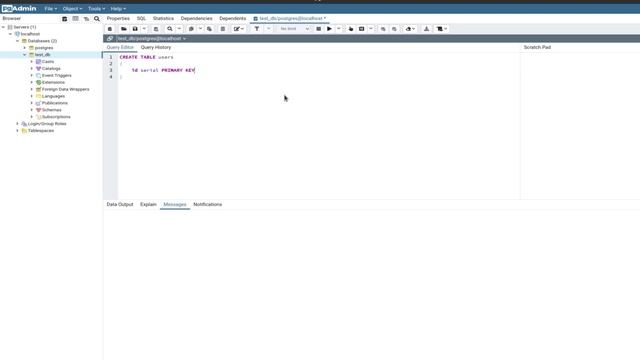The height and width of the screenshot is (360, 640).
Task: Switch to the Dependencies tab
Action: 196,18
